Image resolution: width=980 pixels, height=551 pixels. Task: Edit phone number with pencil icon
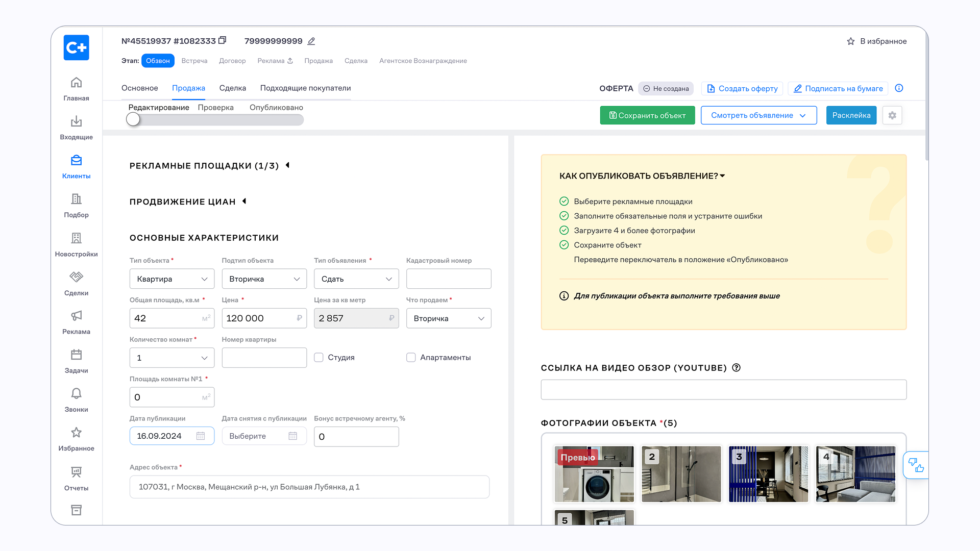311,41
